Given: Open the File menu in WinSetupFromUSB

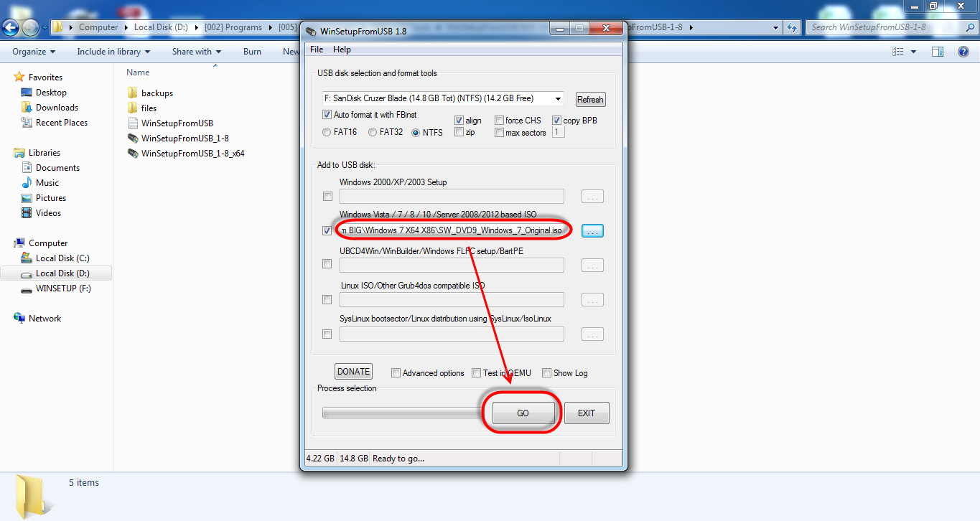Looking at the screenshot, I should [x=316, y=49].
